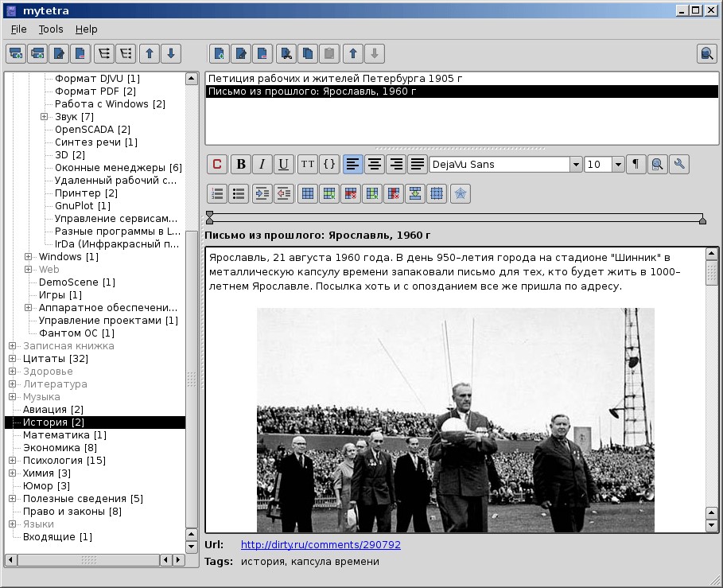Click the global search icon at top right

point(706,54)
